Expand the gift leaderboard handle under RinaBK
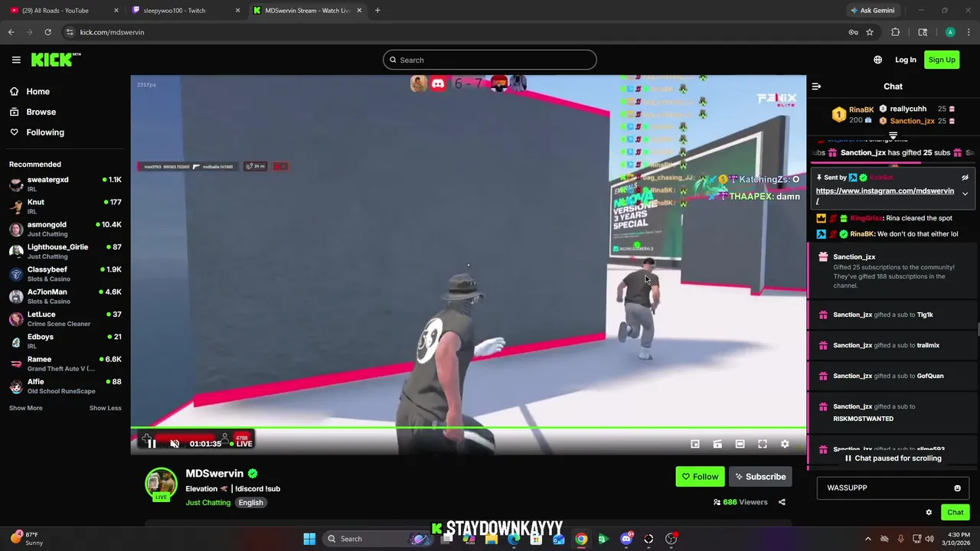This screenshot has width=980, height=551. (893, 135)
